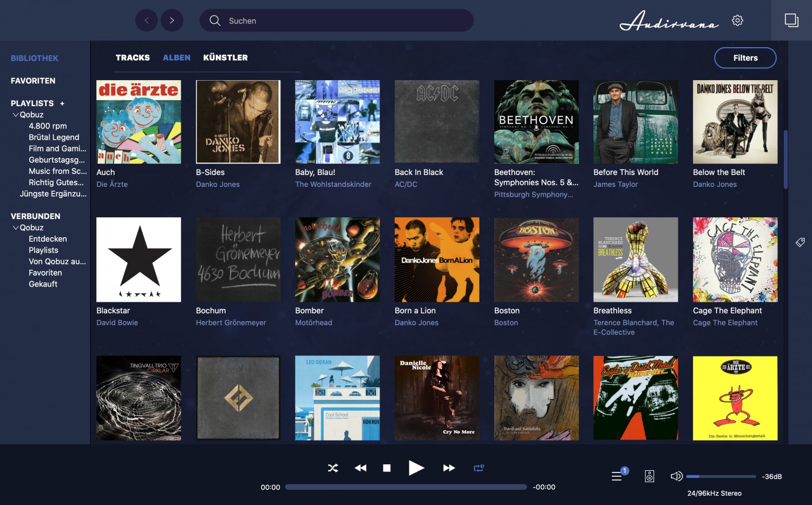Toggle repeat mode
The width and height of the screenshot is (812, 505).
pos(479,468)
